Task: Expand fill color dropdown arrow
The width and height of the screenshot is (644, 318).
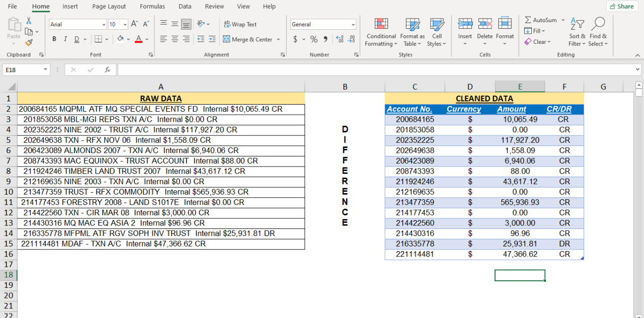Action: (x=129, y=39)
